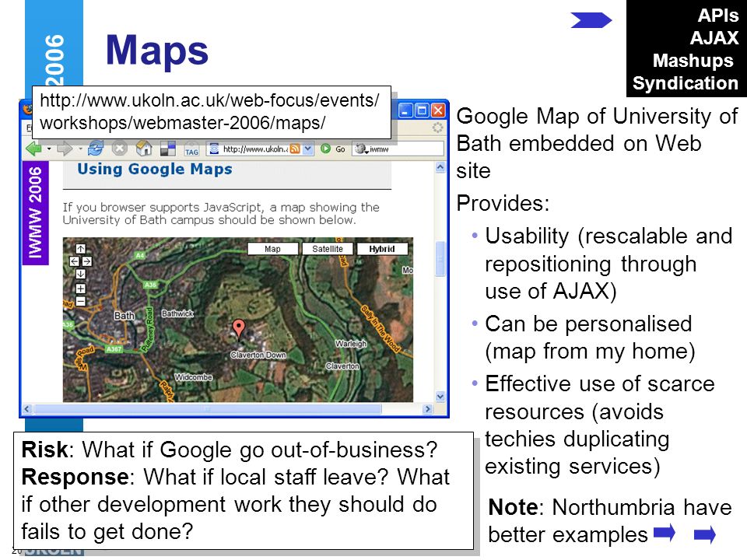
Task: Click the horizontal scrollbar right arrow
Action: pyautogui.click(x=428, y=409)
